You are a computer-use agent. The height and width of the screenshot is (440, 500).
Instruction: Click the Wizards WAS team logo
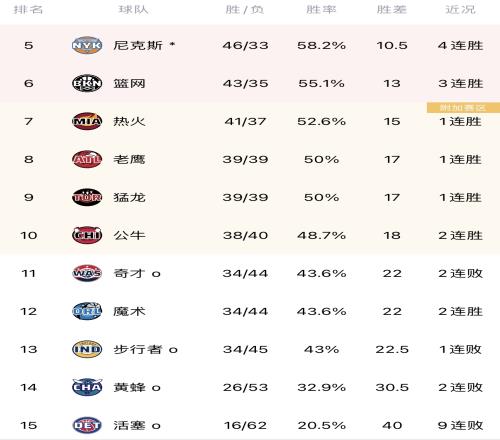tap(87, 273)
